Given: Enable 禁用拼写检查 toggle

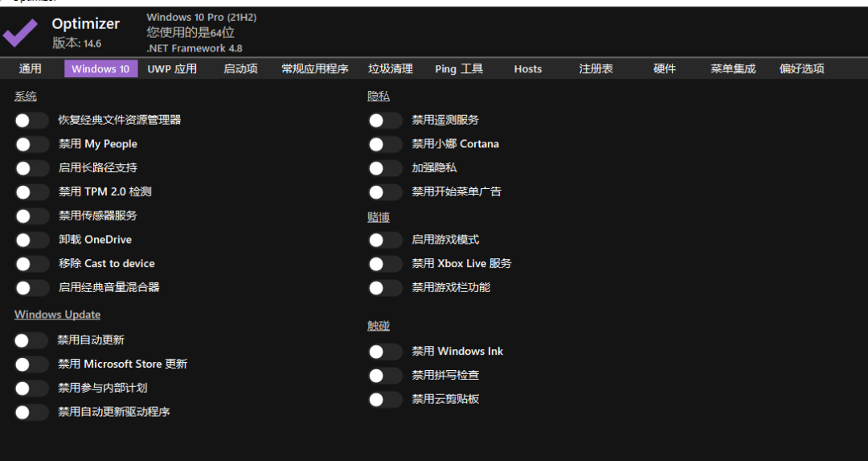Looking at the screenshot, I should coord(385,375).
